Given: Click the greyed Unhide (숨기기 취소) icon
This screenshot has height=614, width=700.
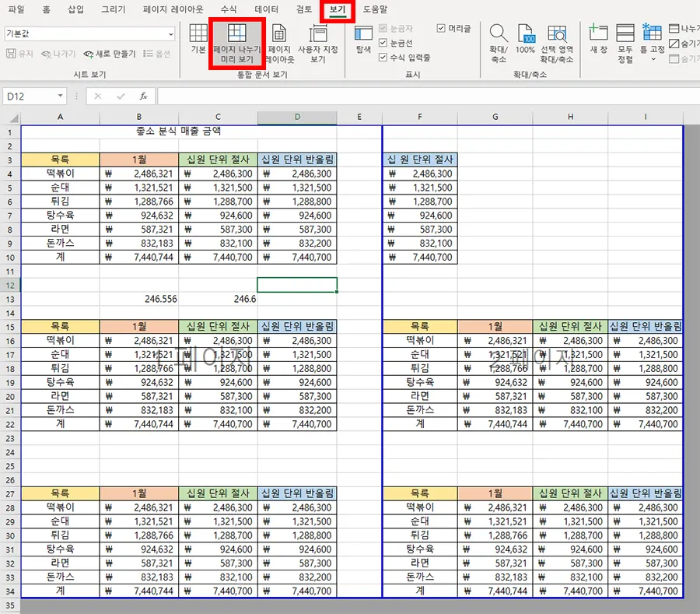Looking at the screenshot, I should pos(674,59).
